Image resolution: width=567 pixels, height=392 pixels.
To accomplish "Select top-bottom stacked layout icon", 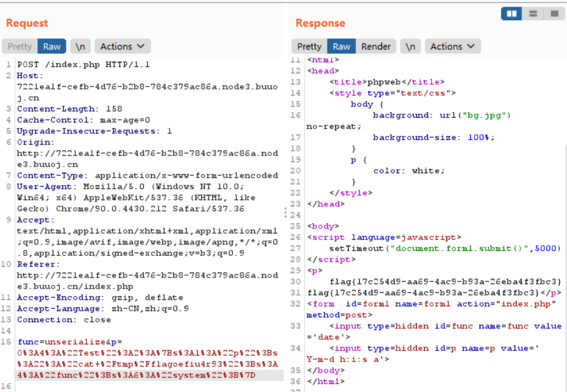I will pos(533,14).
